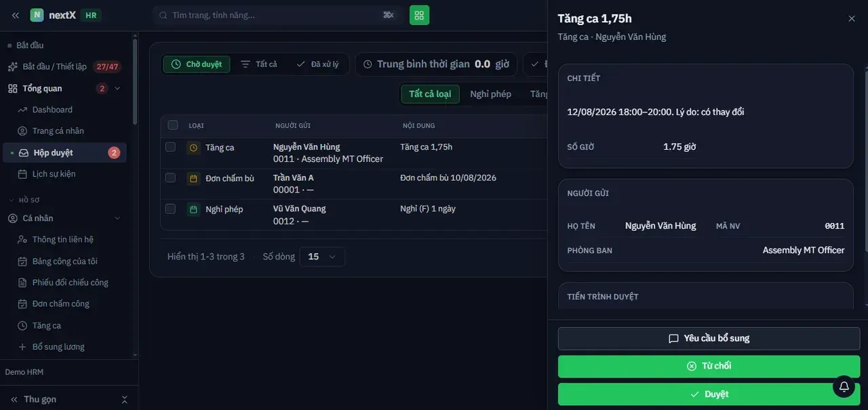Viewport: 868px width, 410px height.
Task: Check the Đơn chấm bù row checkbox
Action: tap(170, 178)
